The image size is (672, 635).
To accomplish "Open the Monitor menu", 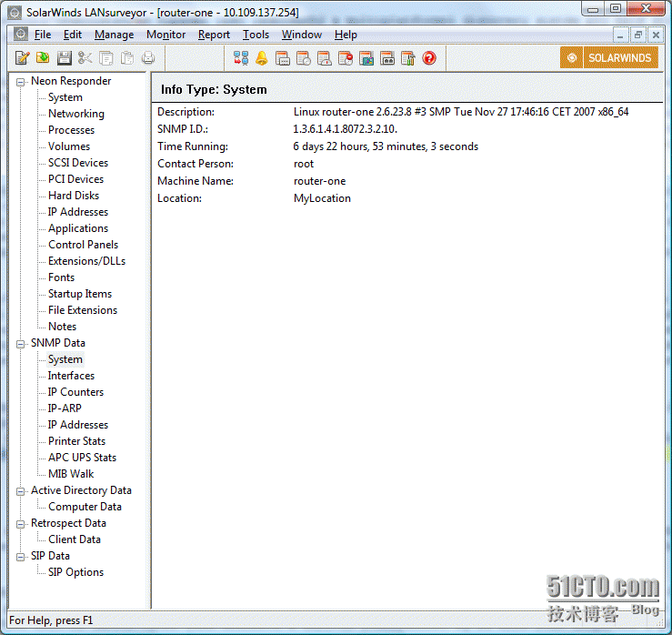I will [x=165, y=35].
